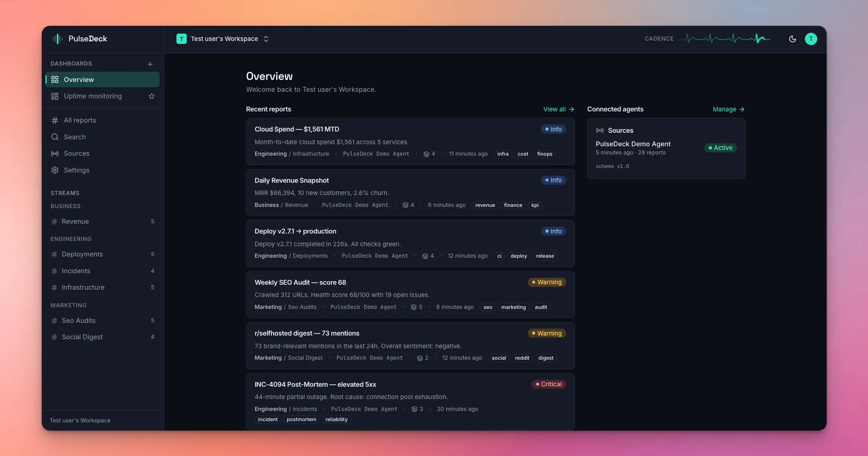This screenshot has width=868, height=456.
Task: Click the deploy tag
Action: [519, 256]
